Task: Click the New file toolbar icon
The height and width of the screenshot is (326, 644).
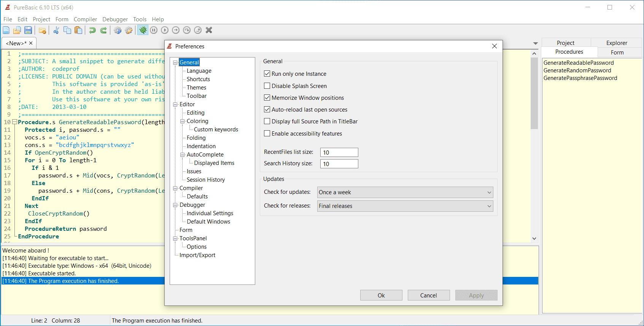Action: click(6, 30)
